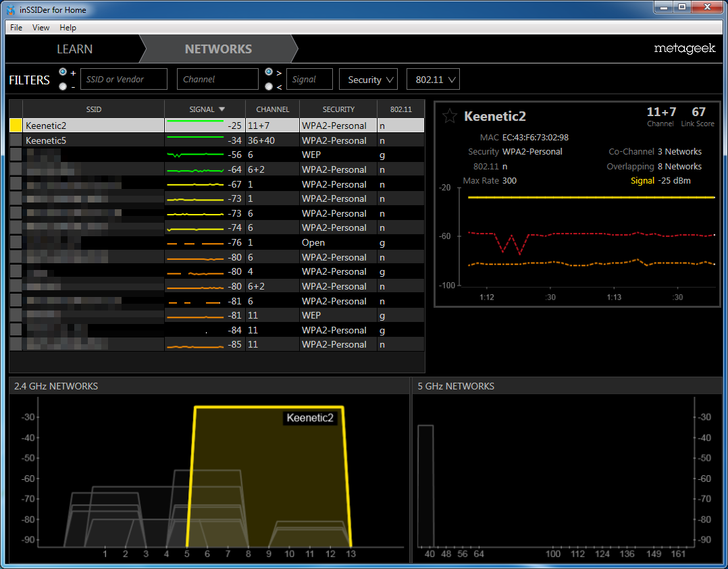Open the View menu
The height and width of the screenshot is (569, 728).
point(41,28)
